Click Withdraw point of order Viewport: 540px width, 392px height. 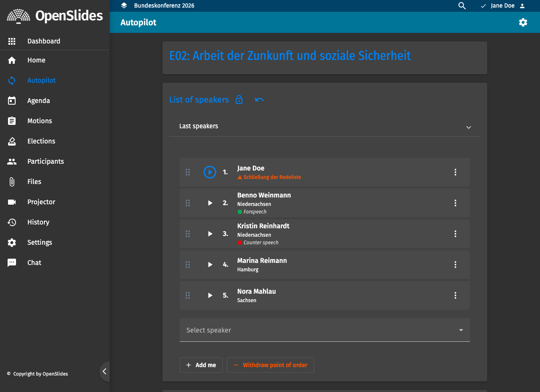pos(270,365)
